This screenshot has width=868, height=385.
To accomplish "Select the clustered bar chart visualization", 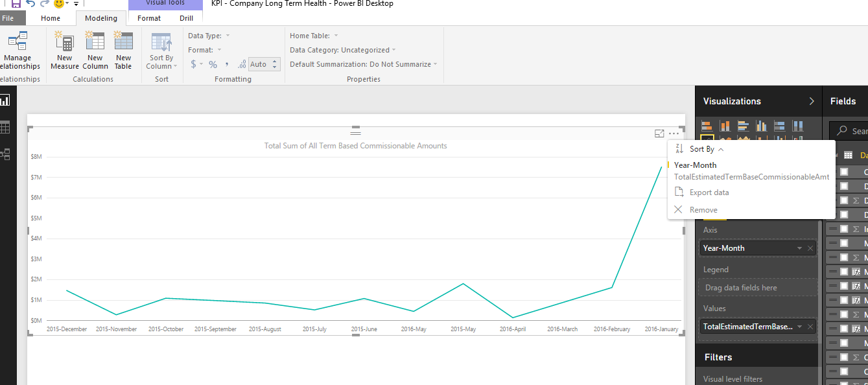I will (744, 126).
